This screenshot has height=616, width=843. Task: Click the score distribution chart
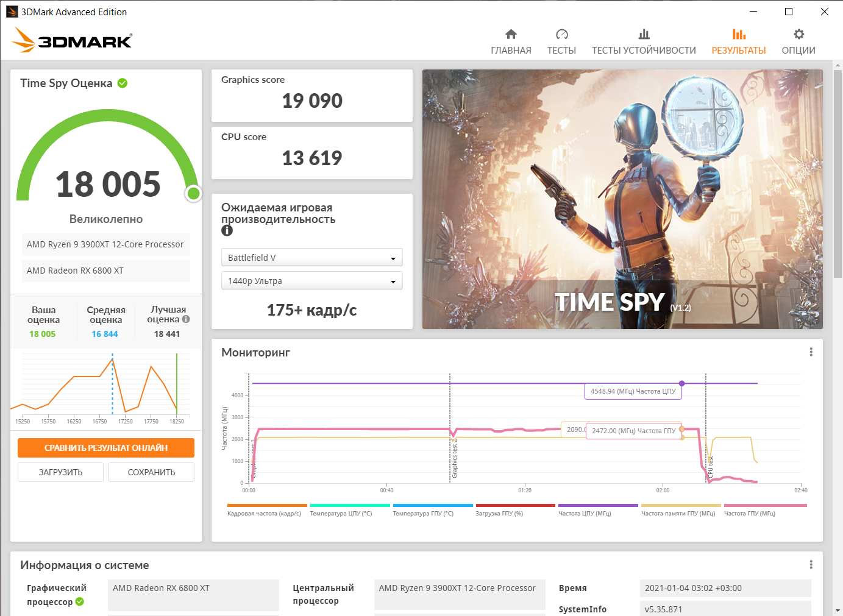point(101,388)
